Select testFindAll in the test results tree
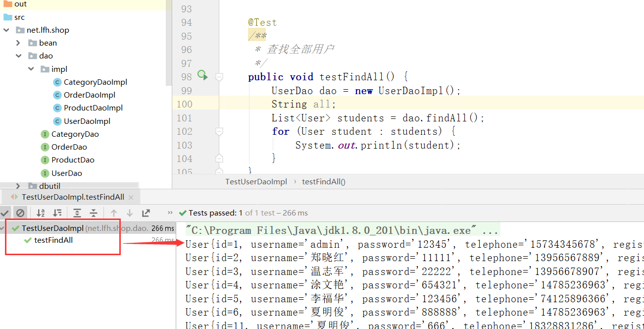Screen dimensions: 644x329 coord(53,240)
